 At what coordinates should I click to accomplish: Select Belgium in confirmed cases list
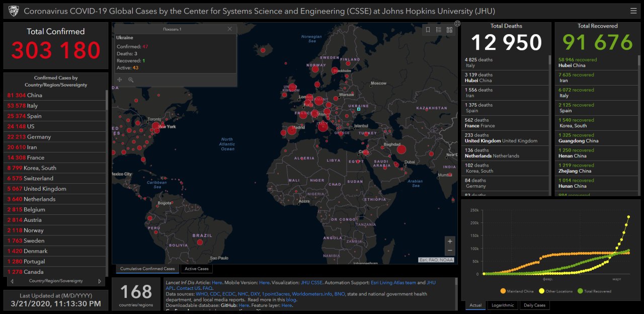(55, 209)
